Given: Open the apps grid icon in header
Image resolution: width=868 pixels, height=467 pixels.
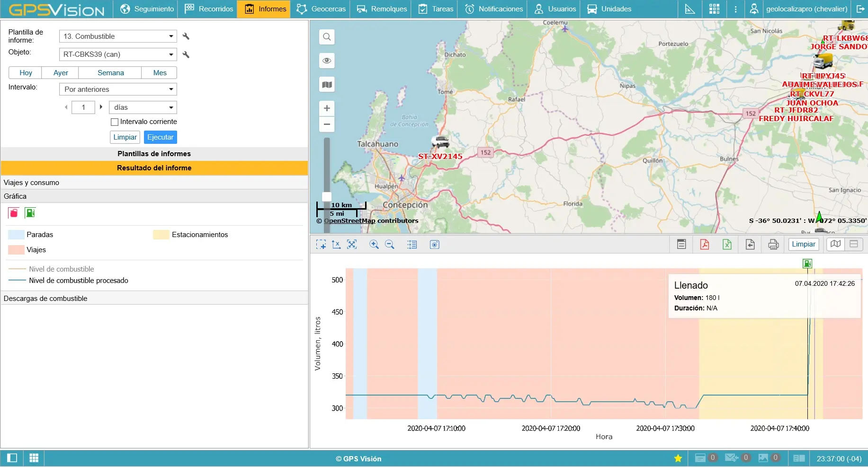Looking at the screenshot, I should pos(714,9).
